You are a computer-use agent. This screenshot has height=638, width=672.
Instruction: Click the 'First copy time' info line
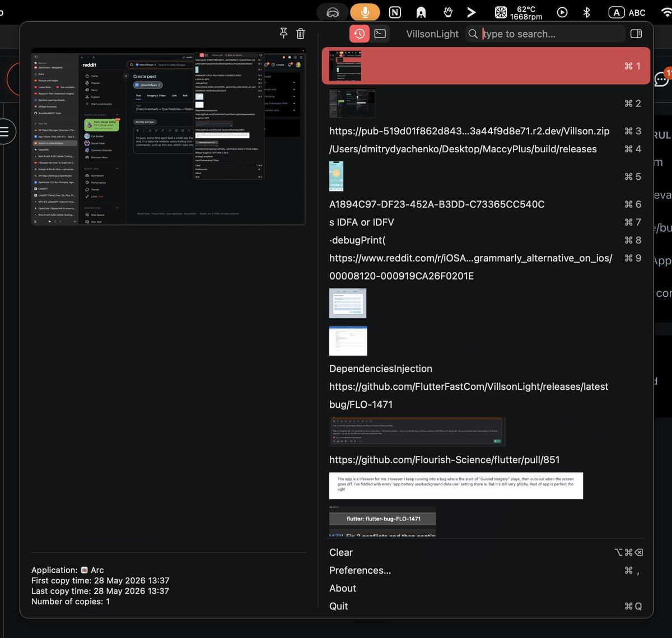[100, 580]
